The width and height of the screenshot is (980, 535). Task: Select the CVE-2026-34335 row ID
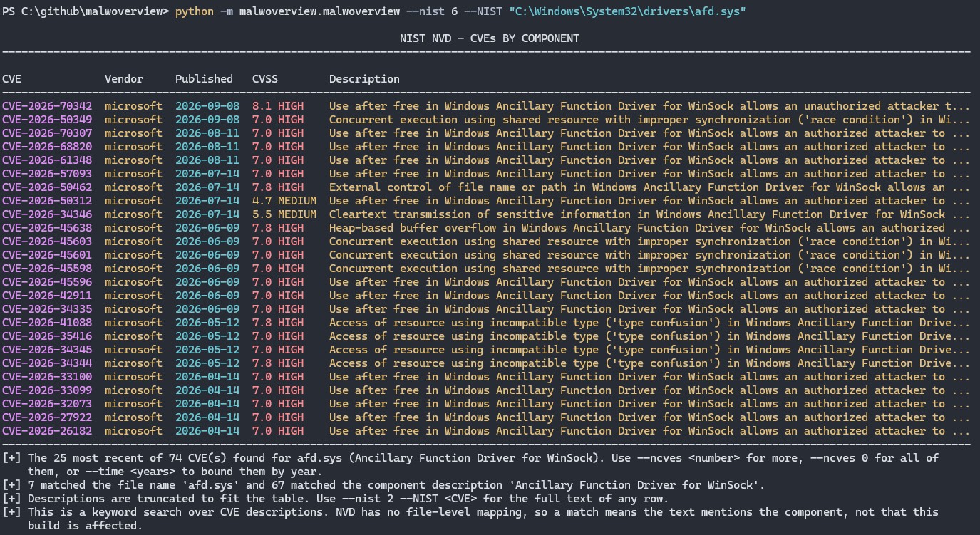tap(47, 309)
